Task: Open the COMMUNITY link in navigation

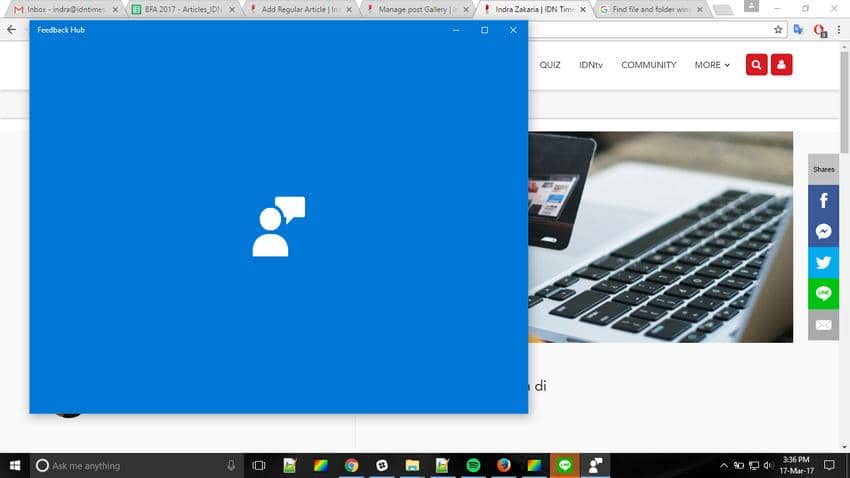Action: click(648, 65)
